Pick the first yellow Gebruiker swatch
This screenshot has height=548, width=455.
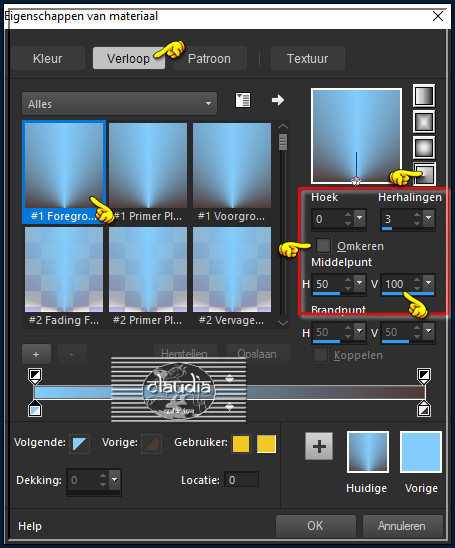tap(241, 444)
